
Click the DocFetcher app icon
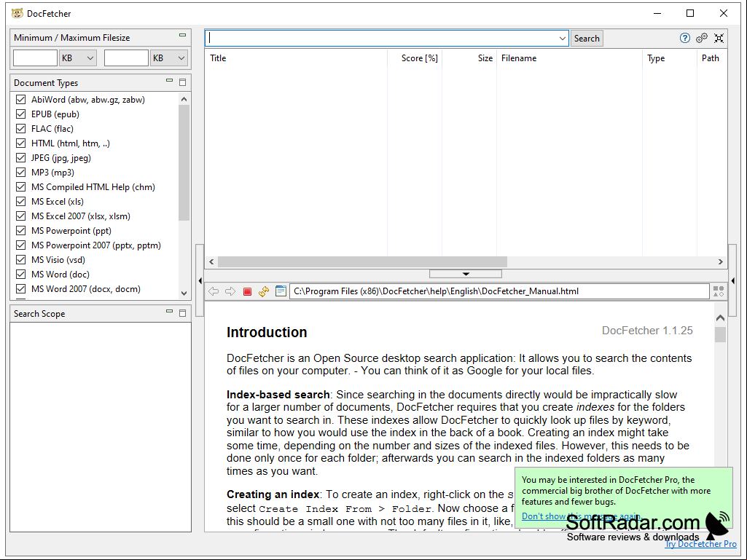point(17,13)
